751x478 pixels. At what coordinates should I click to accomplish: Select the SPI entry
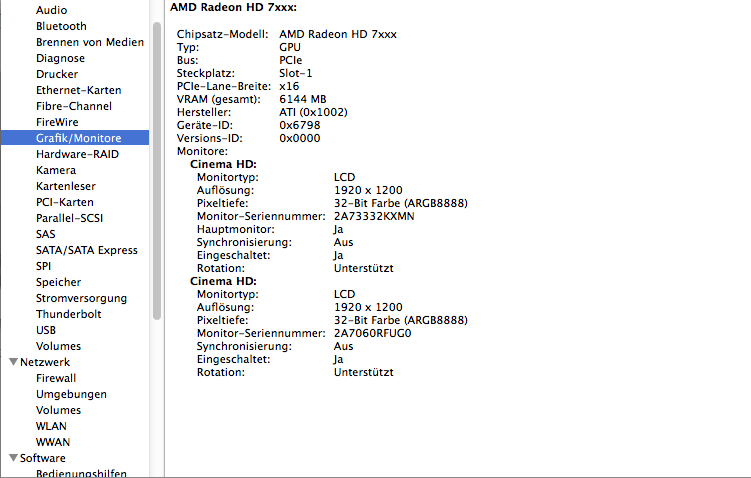click(43, 266)
